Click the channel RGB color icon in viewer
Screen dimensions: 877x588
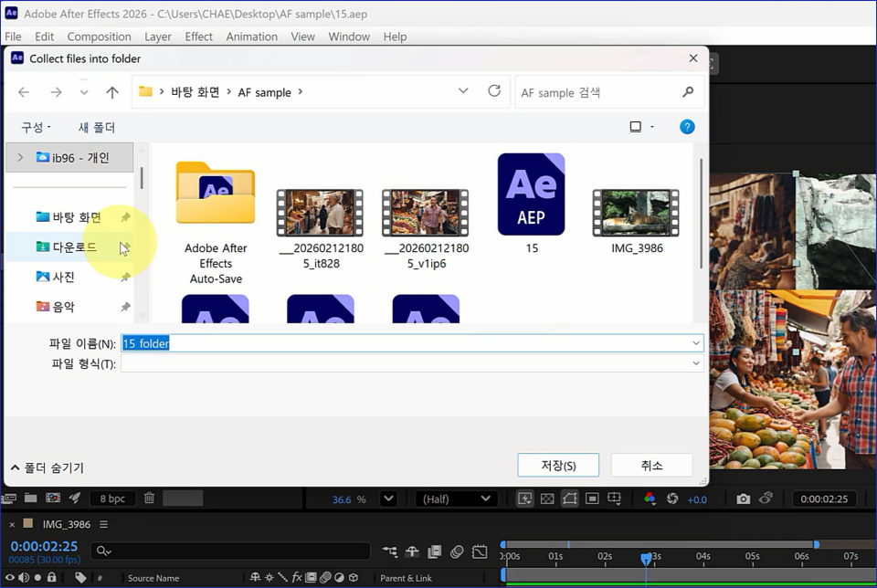pos(650,499)
